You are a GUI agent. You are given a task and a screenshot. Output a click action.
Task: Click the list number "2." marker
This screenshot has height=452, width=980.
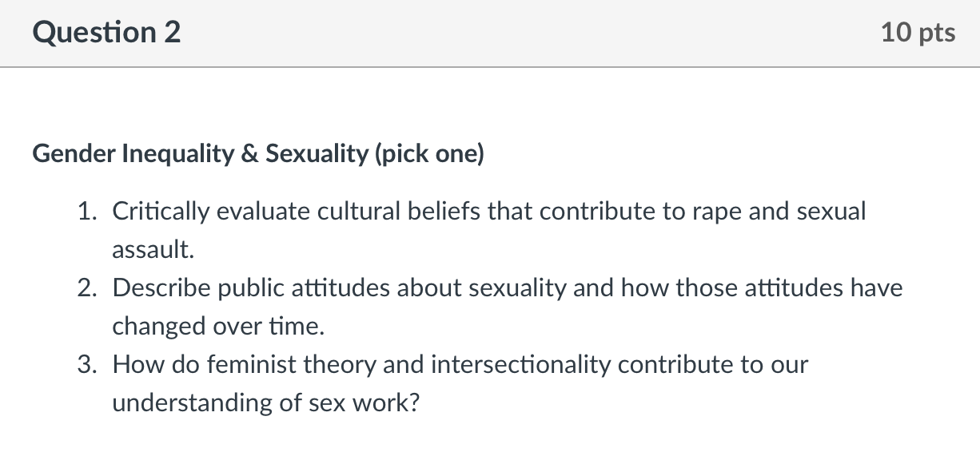click(88, 288)
